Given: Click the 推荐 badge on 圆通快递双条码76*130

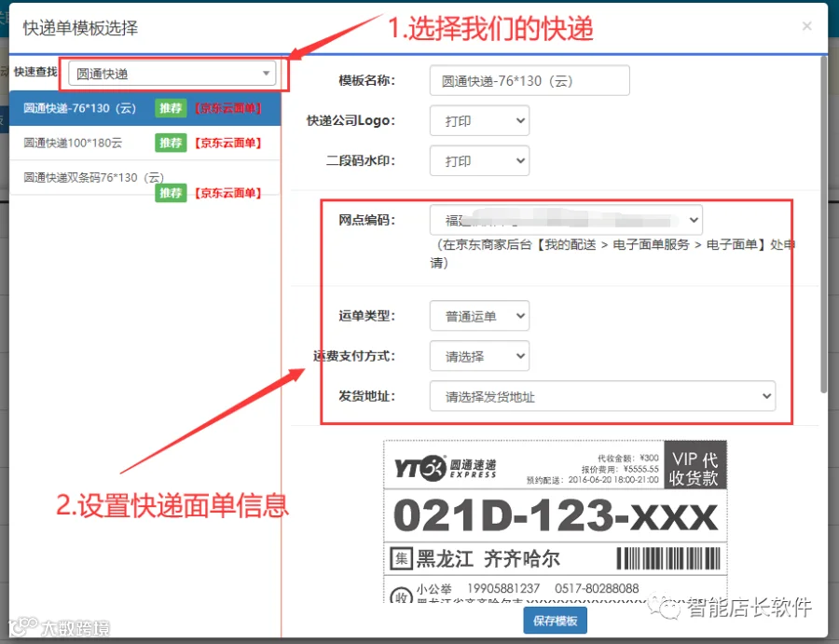Looking at the screenshot, I should [171, 193].
